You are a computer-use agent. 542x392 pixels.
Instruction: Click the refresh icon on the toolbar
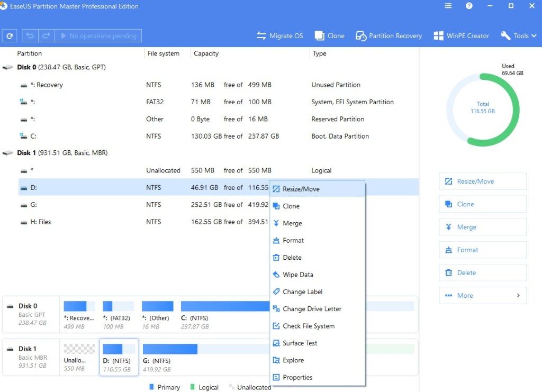[10, 35]
